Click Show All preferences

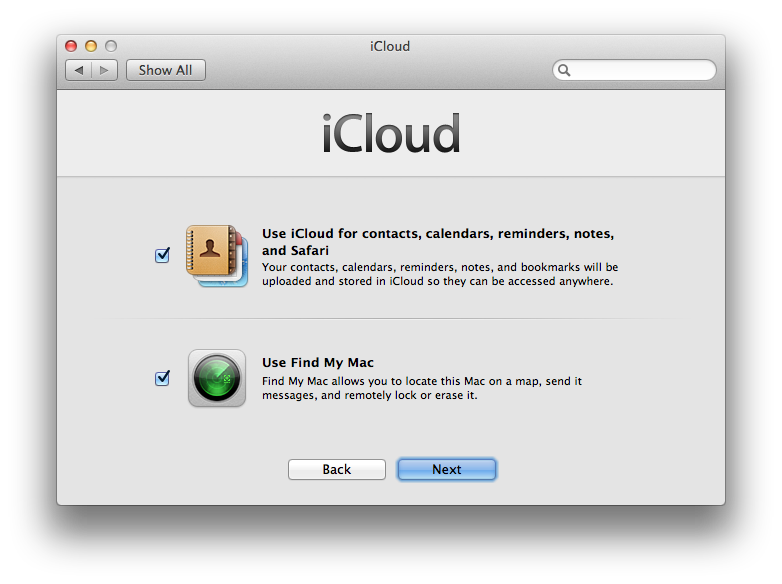click(166, 70)
